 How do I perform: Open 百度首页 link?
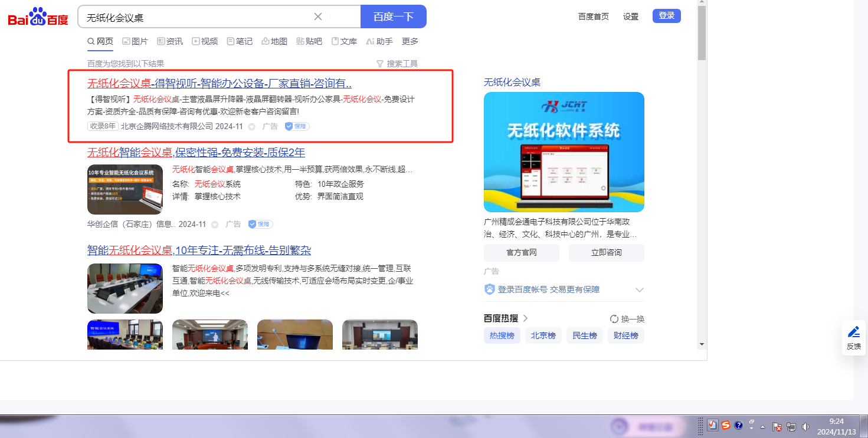(x=594, y=17)
